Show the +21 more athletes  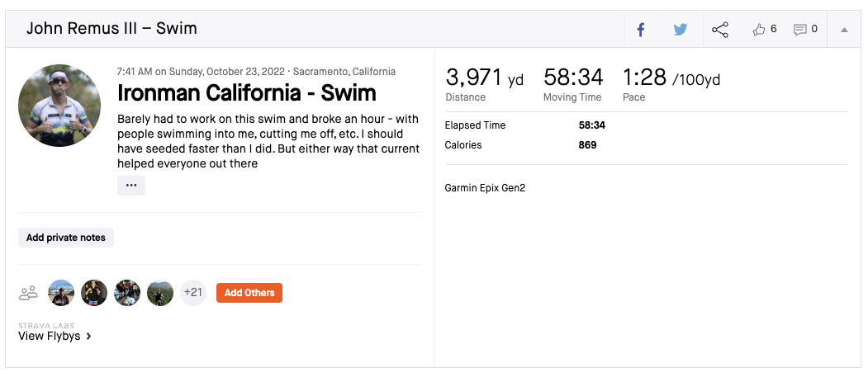(x=193, y=293)
